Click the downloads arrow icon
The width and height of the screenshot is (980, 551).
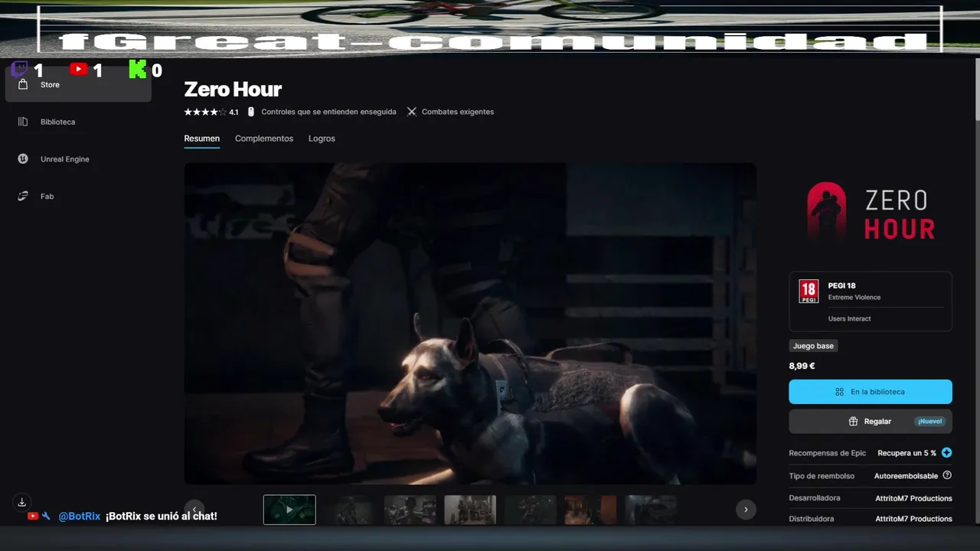pos(22,502)
